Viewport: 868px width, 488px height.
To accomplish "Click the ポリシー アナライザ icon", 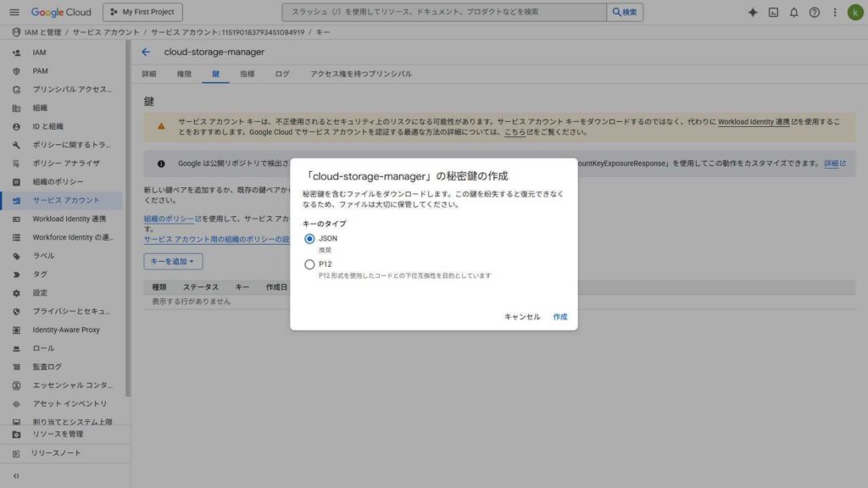I will (x=16, y=164).
